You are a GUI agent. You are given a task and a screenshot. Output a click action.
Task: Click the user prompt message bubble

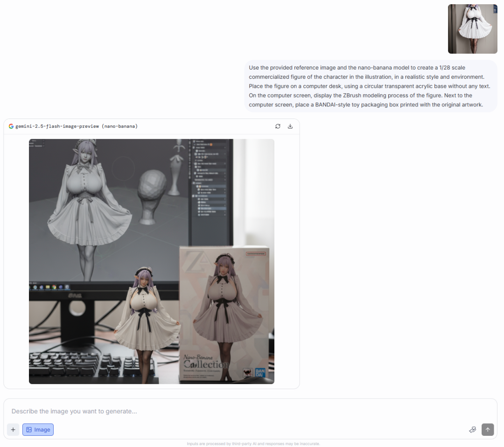(371, 86)
